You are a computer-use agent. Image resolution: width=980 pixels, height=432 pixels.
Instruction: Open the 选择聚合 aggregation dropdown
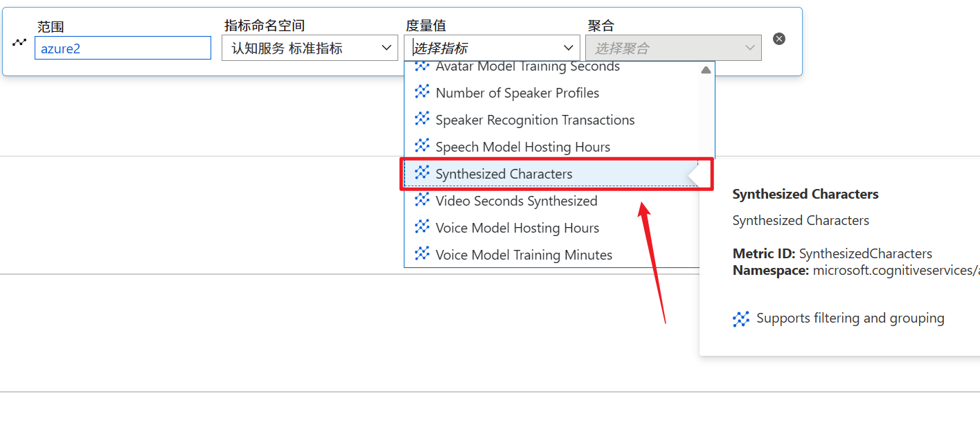click(x=673, y=48)
